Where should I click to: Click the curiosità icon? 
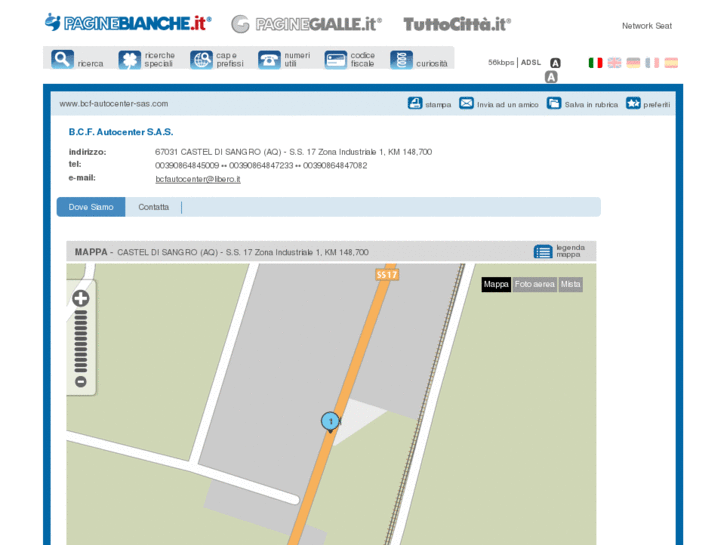pos(402,60)
